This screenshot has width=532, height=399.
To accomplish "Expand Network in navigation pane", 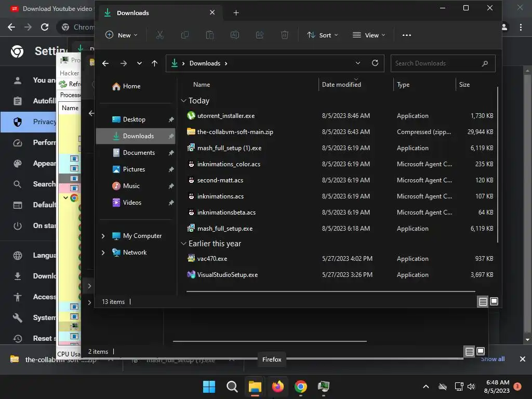I will click(103, 252).
